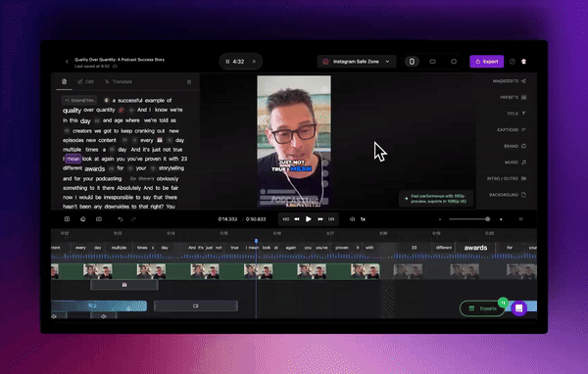The image size is (588, 374).
Task: Click the Extend/Trim button
Action: (79, 100)
